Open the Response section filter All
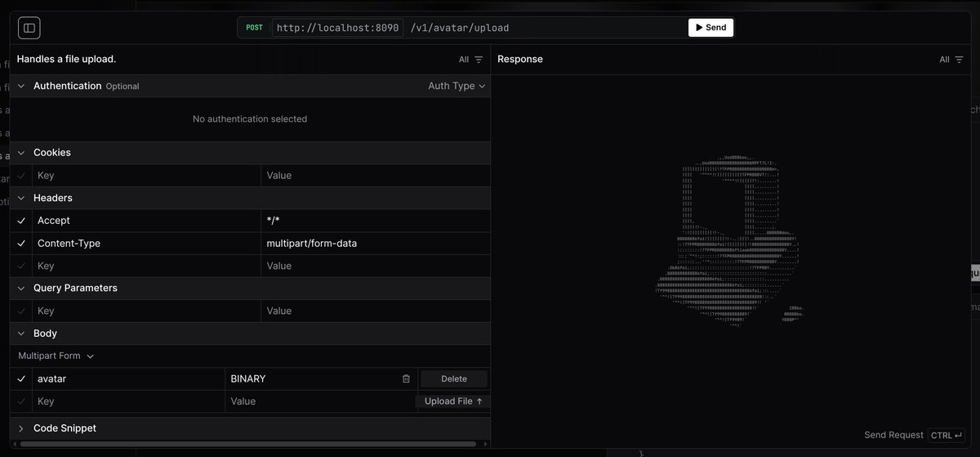 [x=951, y=60]
